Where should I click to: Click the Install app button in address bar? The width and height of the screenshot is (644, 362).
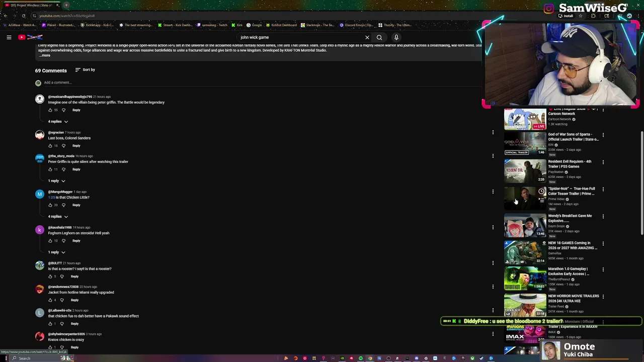(x=566, y=16)
